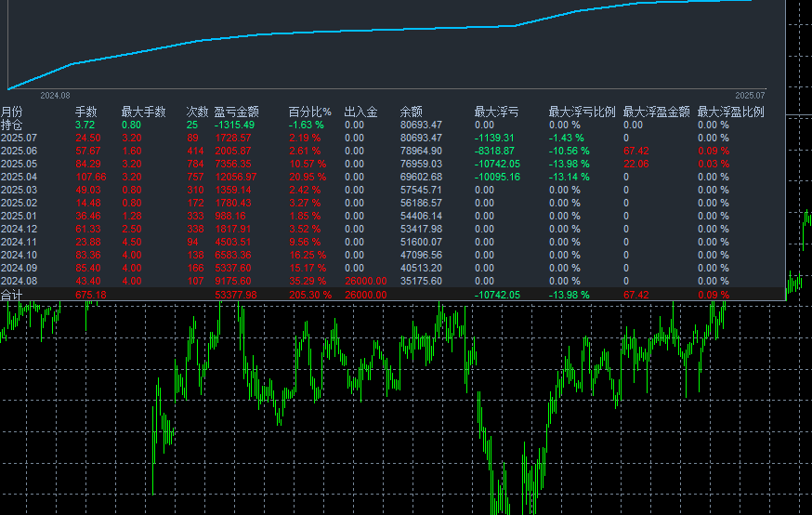Click the 最大浮亏 column header

[497, 112]
